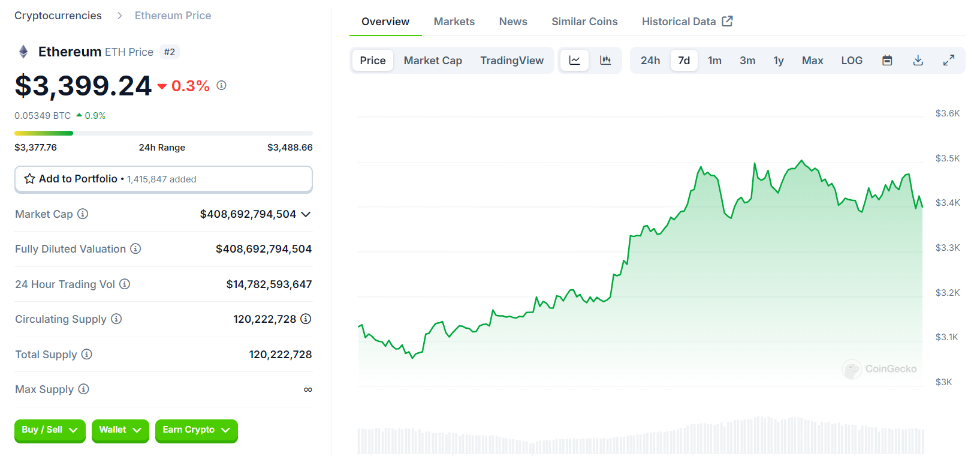Open the Markets tab
Screen dimensions: 980x459
454,22
